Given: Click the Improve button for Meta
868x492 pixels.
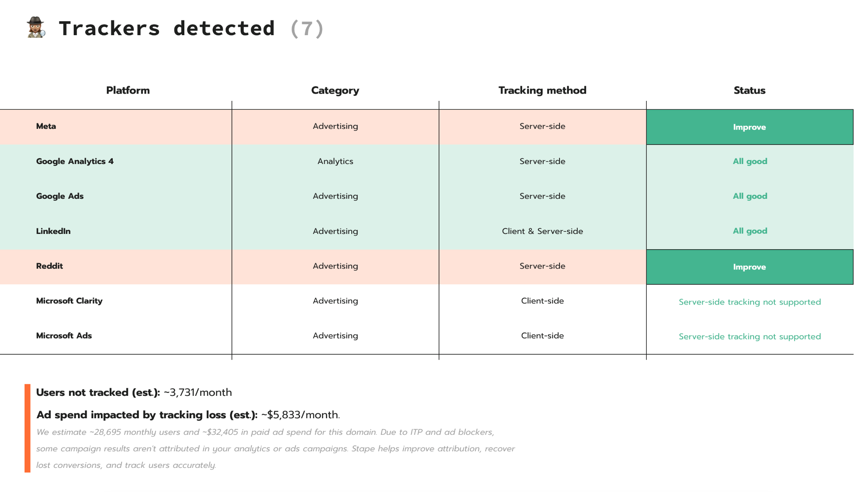Looking at the screenshot, I should coord(749,127).
